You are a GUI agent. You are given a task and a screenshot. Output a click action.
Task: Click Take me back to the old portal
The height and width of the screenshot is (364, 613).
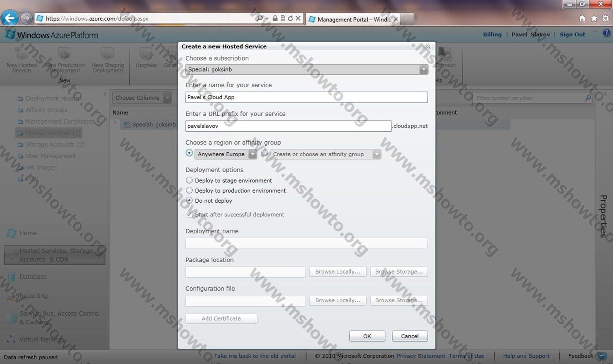point(255,356)
